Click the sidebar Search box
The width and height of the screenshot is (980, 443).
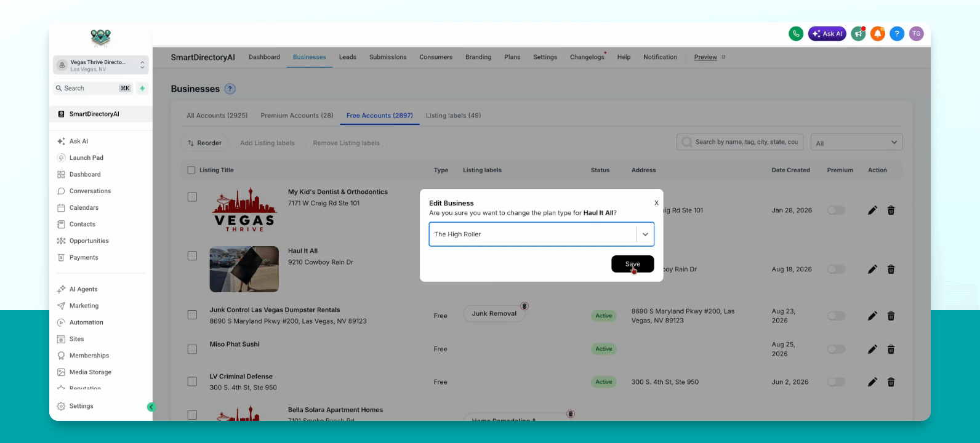coord(93,88)
